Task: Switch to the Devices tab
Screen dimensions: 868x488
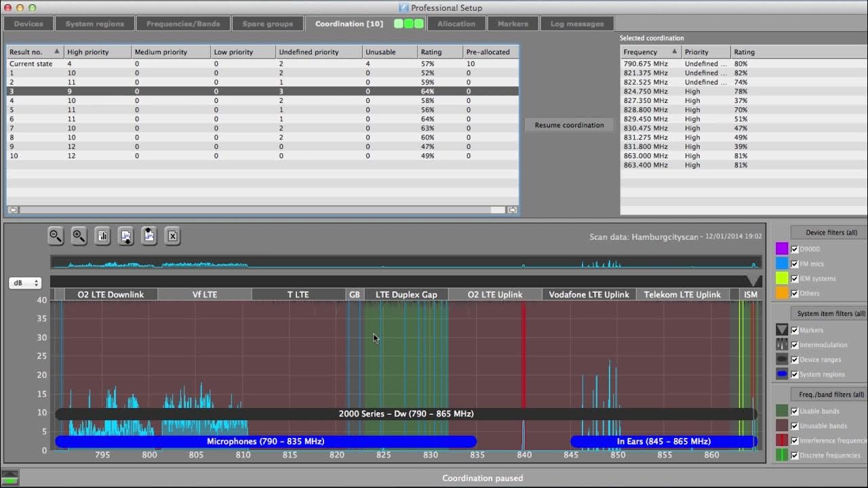Action: click(x=28, y=24)
